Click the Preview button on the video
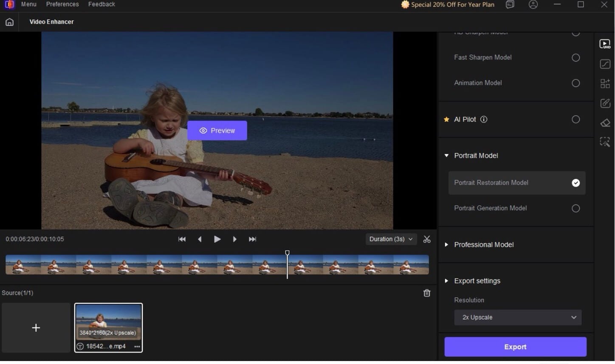 point(217,131)
